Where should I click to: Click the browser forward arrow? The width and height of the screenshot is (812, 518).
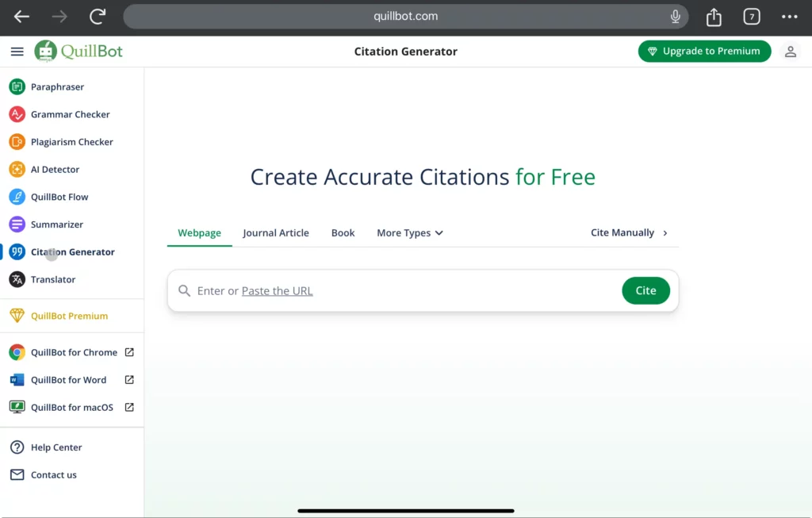(x=59, y=17)
